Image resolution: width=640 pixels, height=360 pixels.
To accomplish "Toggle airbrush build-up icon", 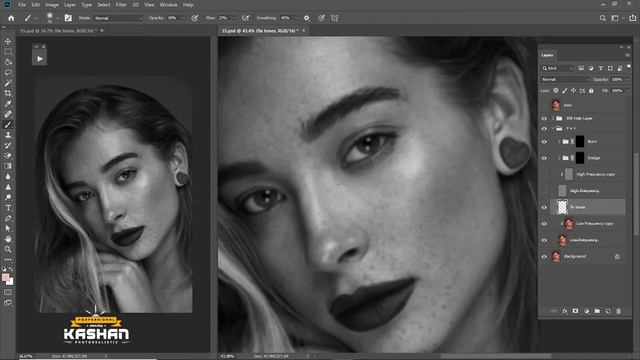I will pos(245,18).
